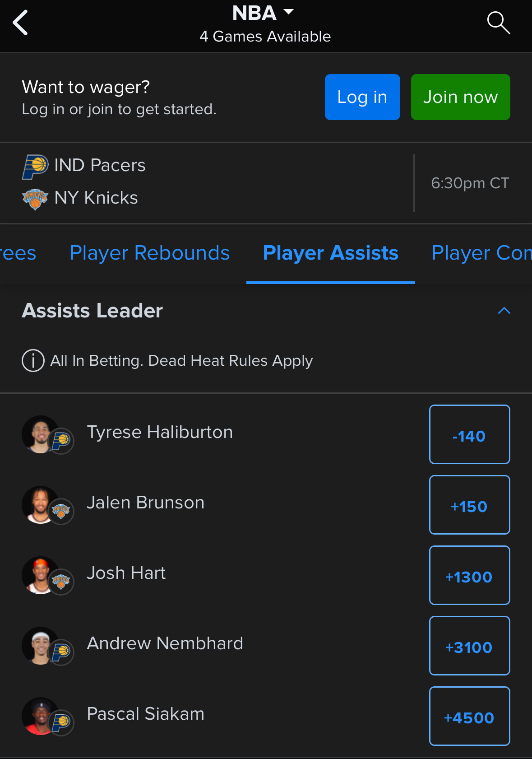The height and width of the screenshot is (759, 532).
Task: Tap Jalen Brunson's player avatar
Action: point(41,505)
